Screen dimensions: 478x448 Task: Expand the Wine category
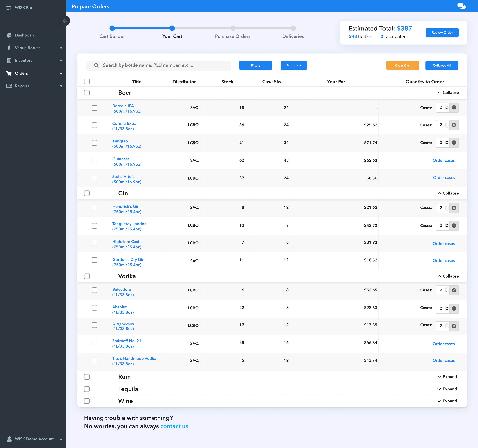tap(447, 401)
